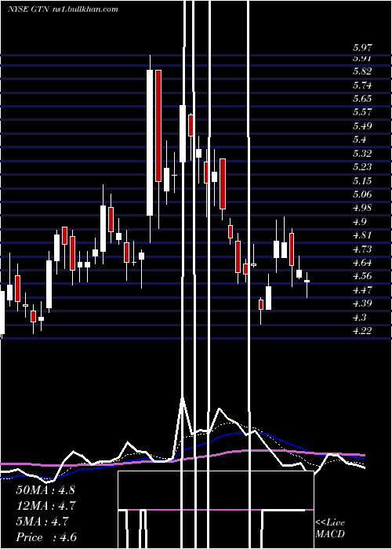Click the 5.82 price axis label
This screenshot has height=549, width=392.
click(x=362, y=71)
